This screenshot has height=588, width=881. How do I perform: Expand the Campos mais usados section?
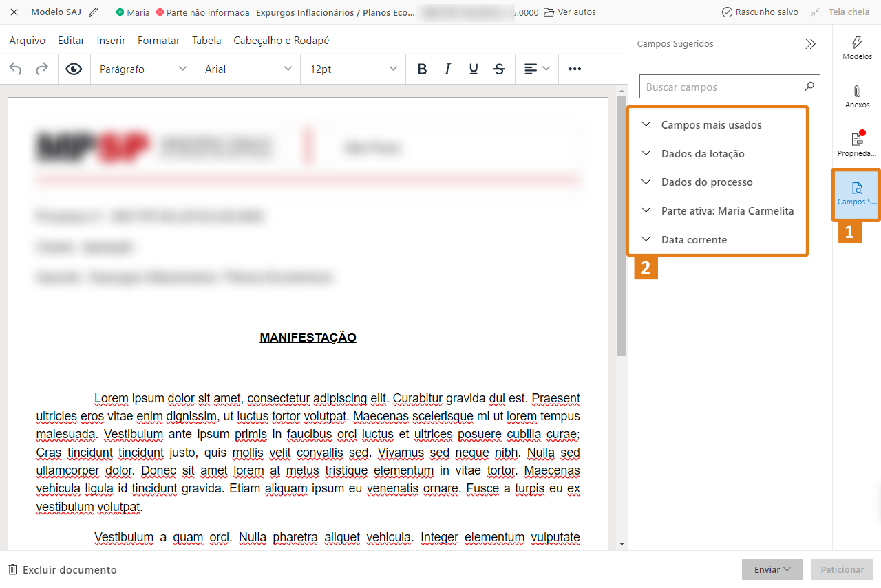tap(711, 125)
